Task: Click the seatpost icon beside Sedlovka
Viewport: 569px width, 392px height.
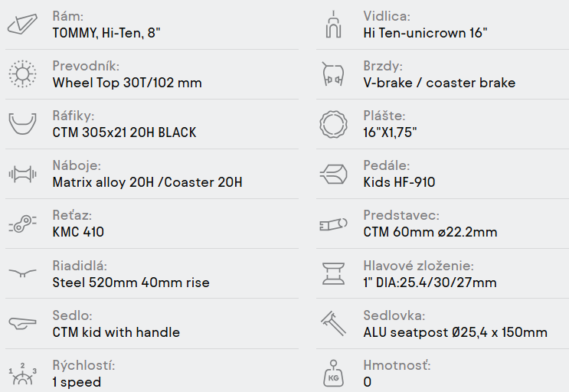Action: pos(333,323)
